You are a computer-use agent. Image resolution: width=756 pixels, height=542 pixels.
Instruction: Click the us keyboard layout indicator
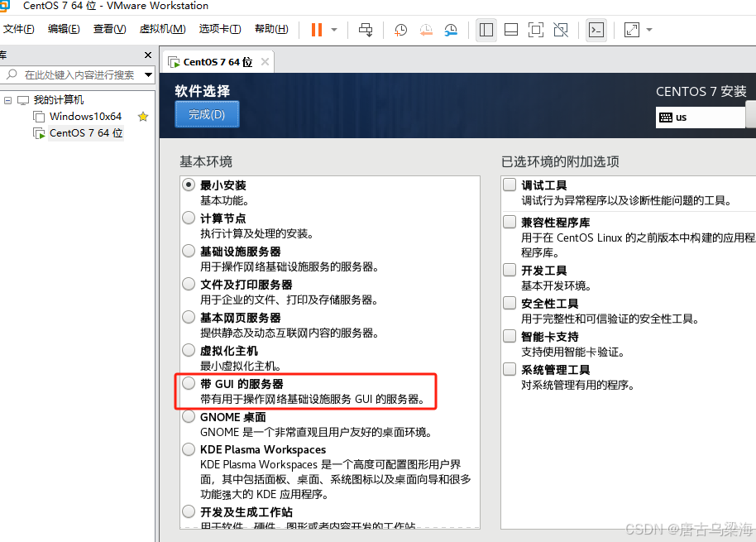click(x=700, y=118)
